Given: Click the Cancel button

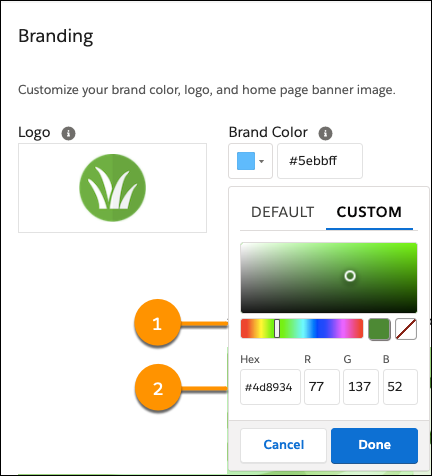Looking at the screenshot, I should 283,445.
